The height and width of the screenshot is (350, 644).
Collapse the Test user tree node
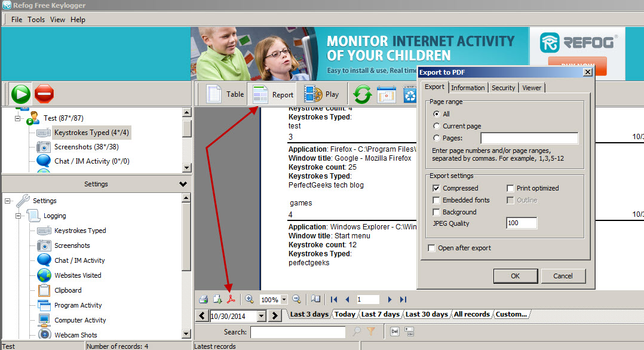(17, 118)
